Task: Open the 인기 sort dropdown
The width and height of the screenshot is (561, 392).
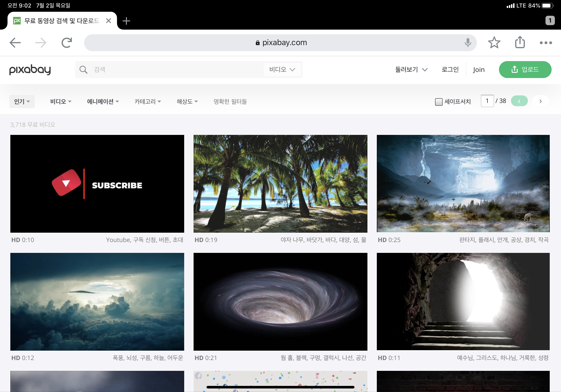Action: [x=22, y=102]
